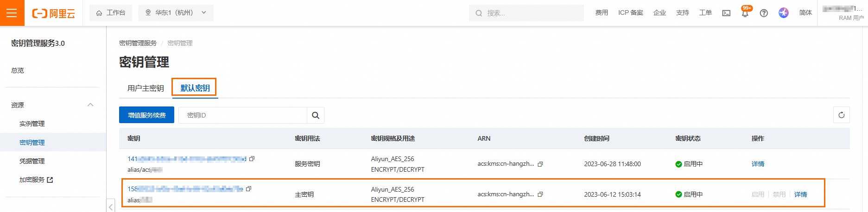This screenshot has height=212, width=868.
Task: Open the 企业 menu
Action: point(659,13)
